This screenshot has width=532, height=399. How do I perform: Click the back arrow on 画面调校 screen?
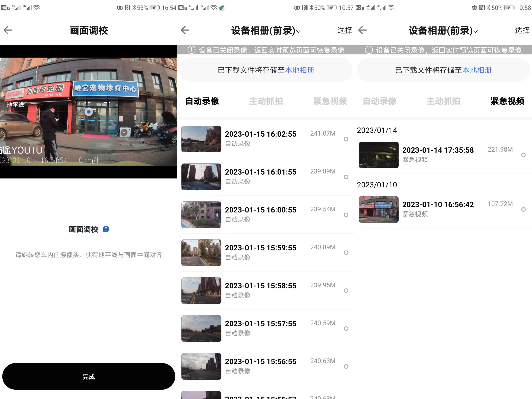tap(8, 30)
